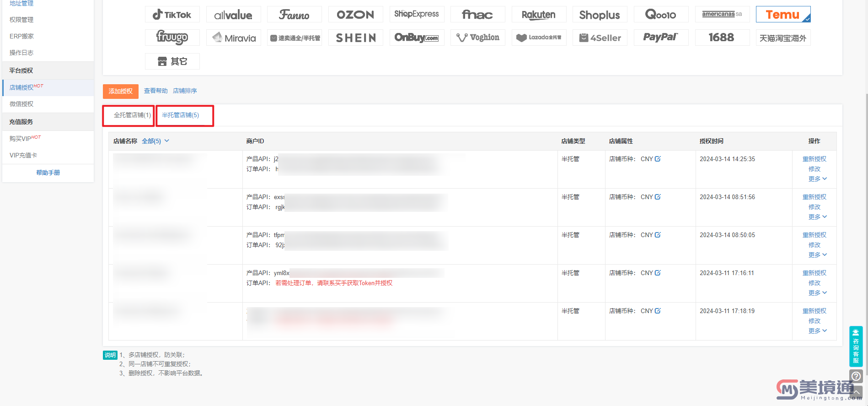Select the Temu platform logo
The image size is (868, 406).
click(783, 15)
